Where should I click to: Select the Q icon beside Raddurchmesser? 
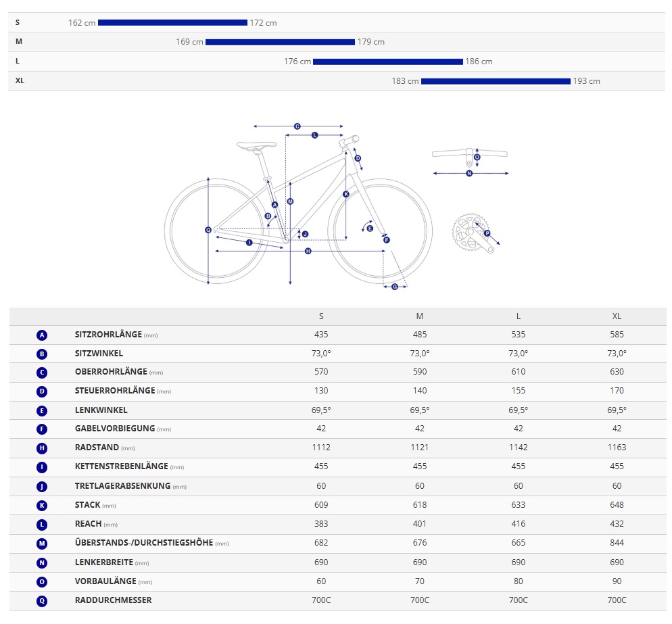(x=42, y=600)
